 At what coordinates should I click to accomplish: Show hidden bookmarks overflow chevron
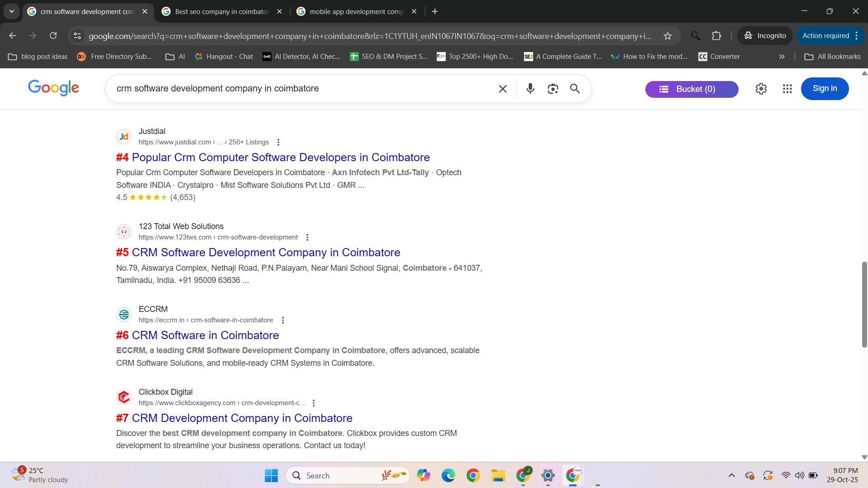pos(782,57)
